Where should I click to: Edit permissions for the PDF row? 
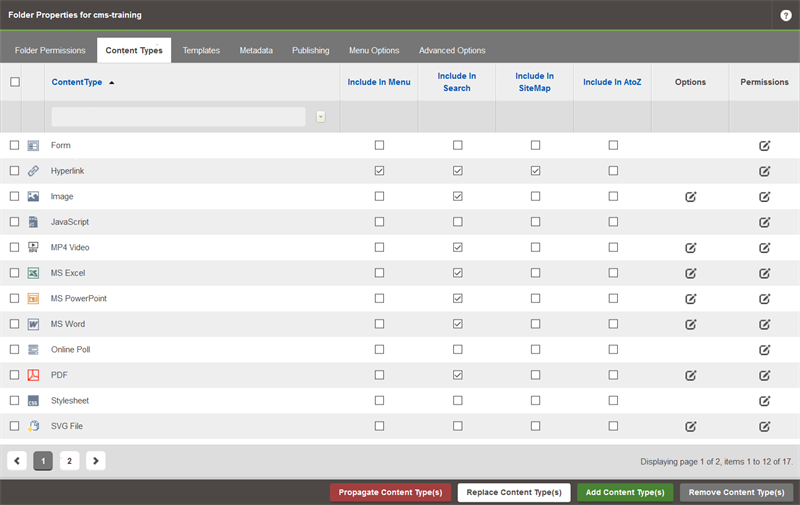764,375
